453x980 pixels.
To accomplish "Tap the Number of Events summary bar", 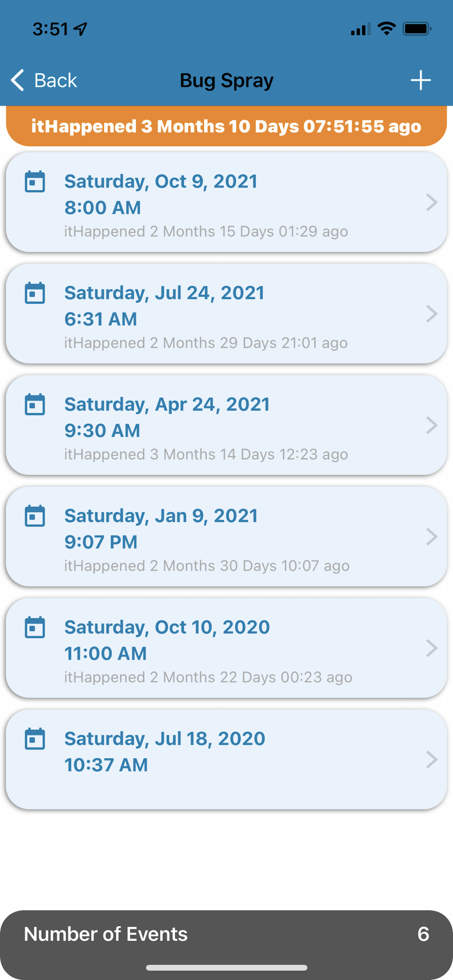I will point(226,934).
